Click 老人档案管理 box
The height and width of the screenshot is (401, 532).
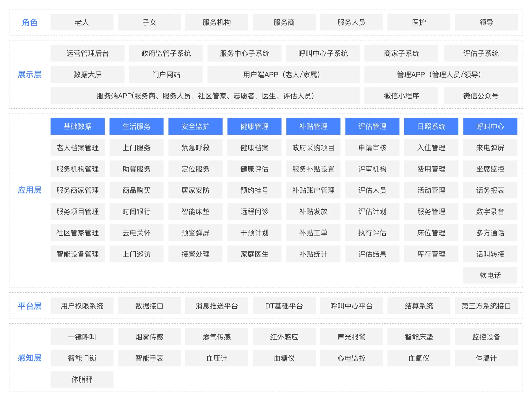click(77, 148)
